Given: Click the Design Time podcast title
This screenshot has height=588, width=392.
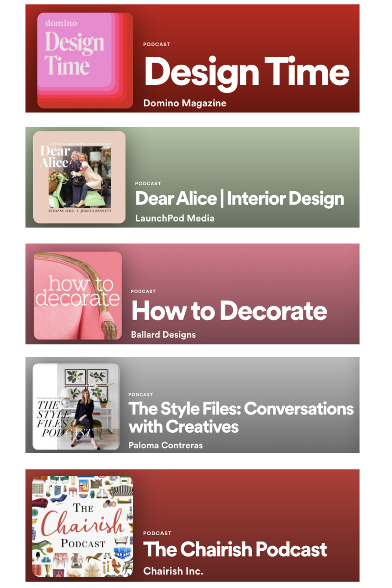Looking at the screenshot, I should (246, 73).
